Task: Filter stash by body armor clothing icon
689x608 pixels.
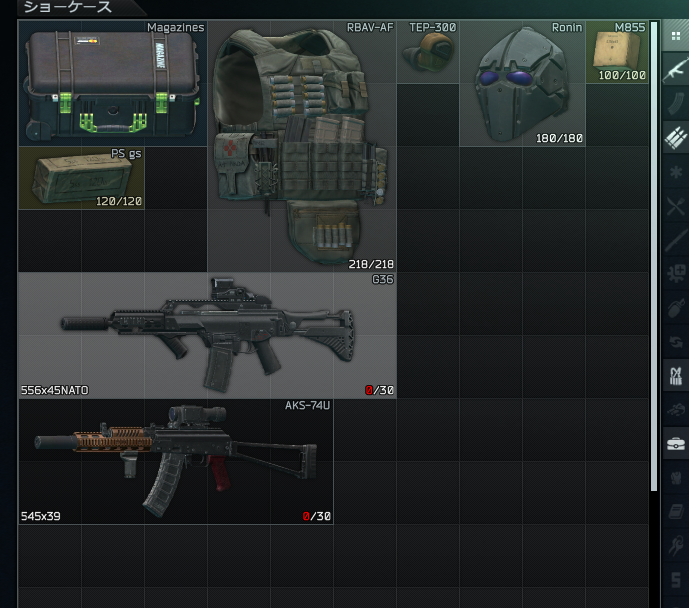Action: (x=676, y=478)
